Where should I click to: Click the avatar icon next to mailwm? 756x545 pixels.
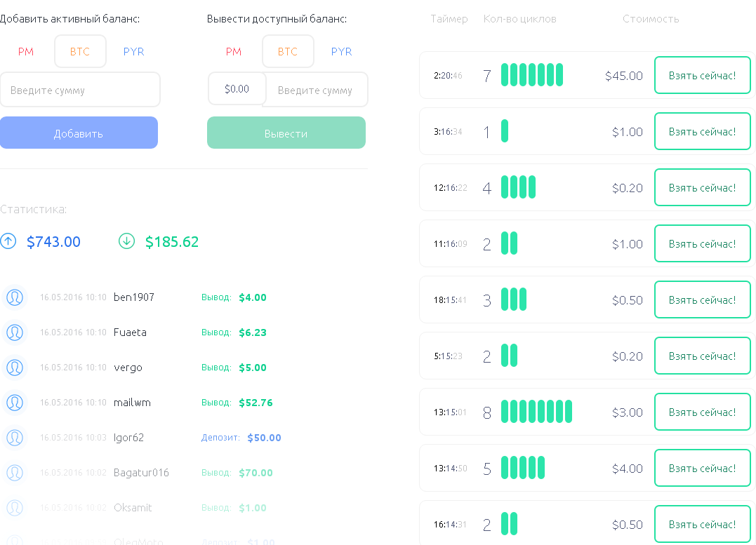(x=15, y=403)
